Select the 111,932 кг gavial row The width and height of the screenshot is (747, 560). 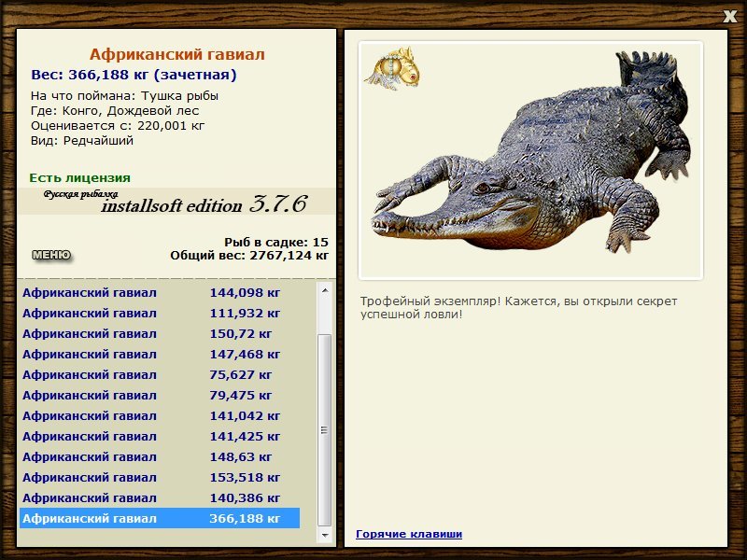point(160,313)
